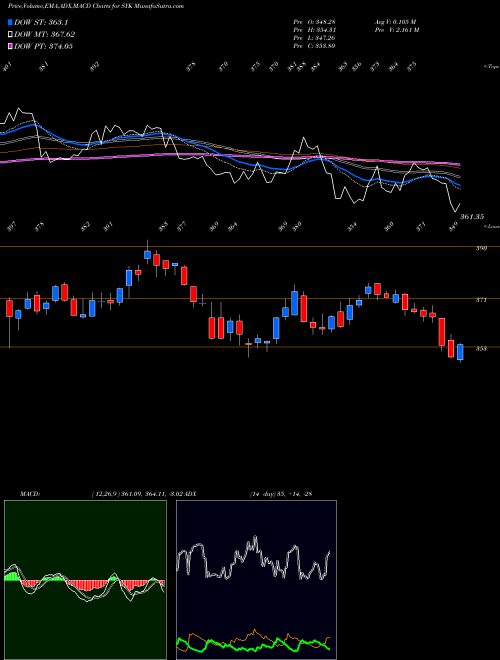Click the MACD: label above the indicator
The height and width of the screenshot is (660, 500).
pos(29,493)
